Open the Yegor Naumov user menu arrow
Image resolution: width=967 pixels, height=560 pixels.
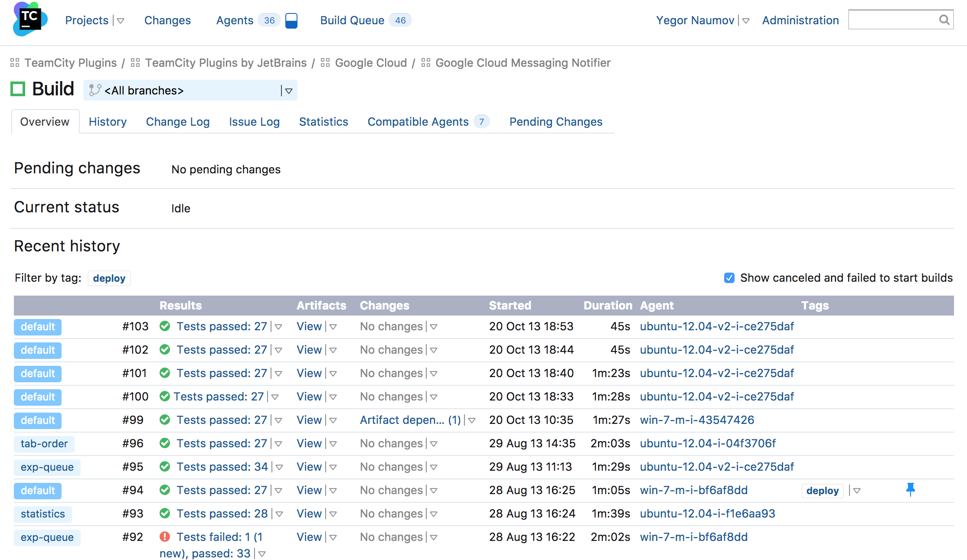[x=746, y=21]
